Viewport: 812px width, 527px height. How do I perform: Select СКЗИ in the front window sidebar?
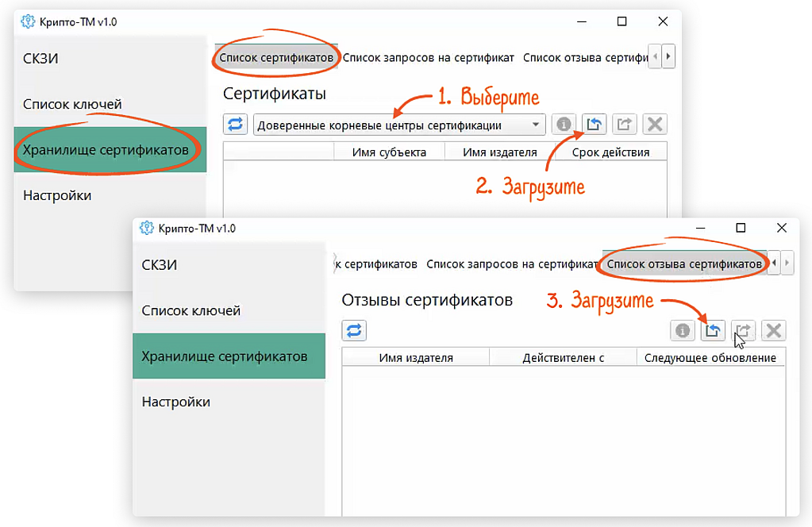tap(159, 265)
